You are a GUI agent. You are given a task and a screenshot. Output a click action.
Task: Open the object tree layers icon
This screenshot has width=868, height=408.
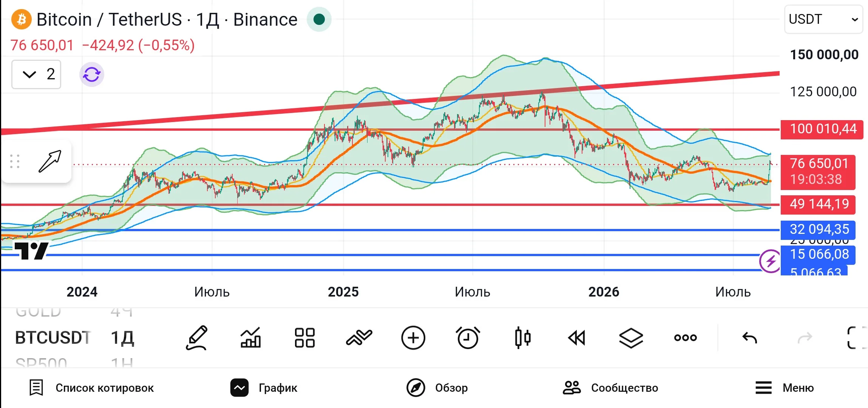pos(631,338)
